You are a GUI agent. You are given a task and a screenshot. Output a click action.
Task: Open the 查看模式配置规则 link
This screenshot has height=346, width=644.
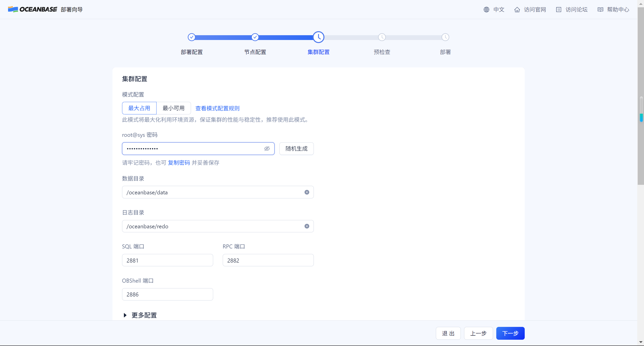tap(217, 108)
